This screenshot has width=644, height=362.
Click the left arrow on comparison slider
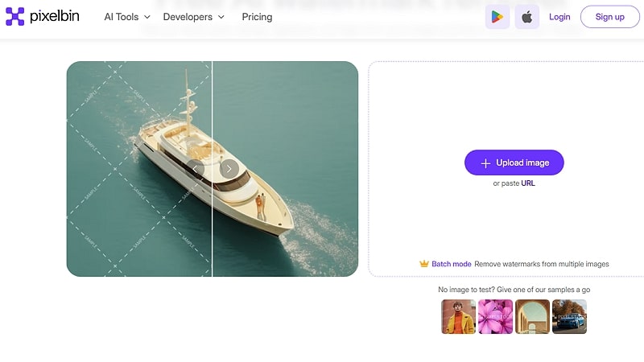pos(196,168)
